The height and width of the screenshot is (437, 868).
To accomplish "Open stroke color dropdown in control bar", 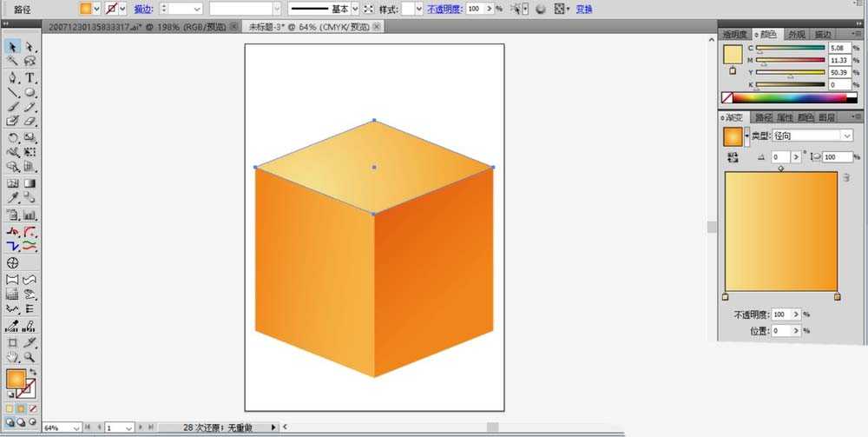I will pyautogui.click(x=122, y=9).
